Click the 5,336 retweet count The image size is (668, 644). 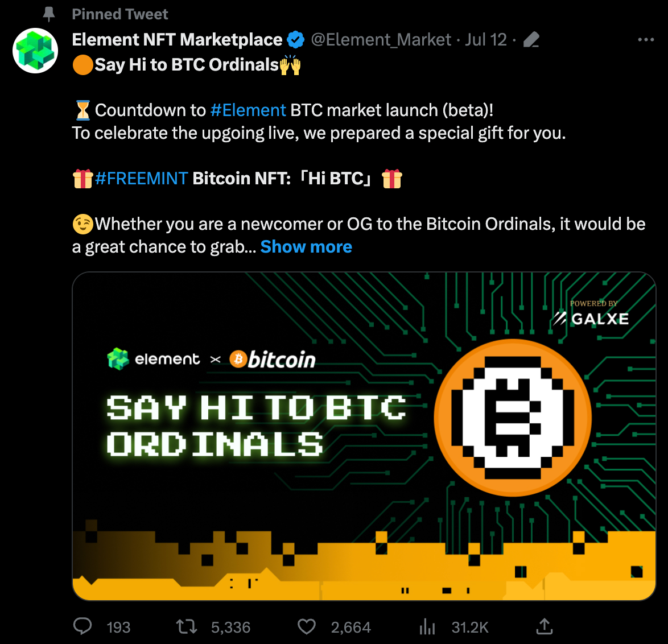[231, 628]
